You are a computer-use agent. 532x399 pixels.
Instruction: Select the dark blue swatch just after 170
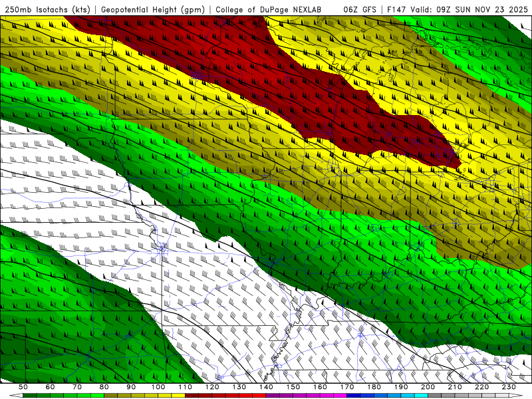coord(354,396)
